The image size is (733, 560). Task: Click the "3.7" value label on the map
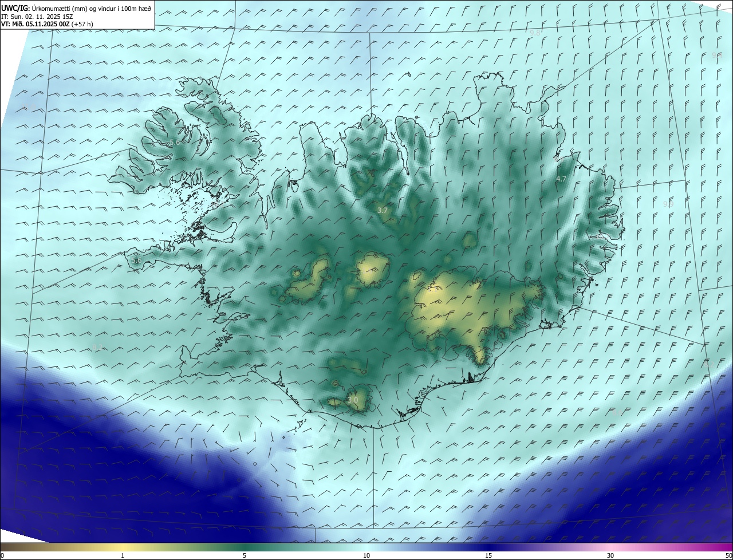383,211
